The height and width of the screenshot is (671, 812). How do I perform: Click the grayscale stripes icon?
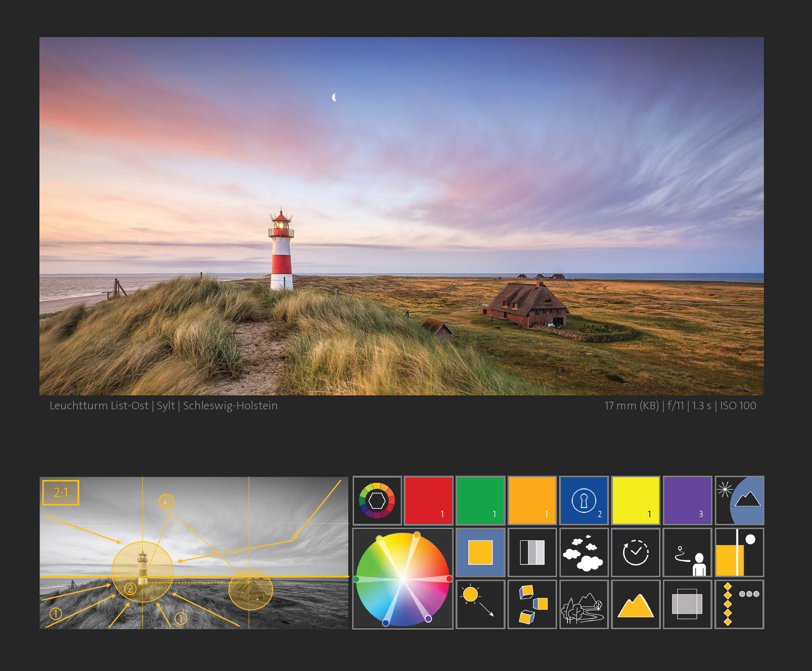click(533, 553)
